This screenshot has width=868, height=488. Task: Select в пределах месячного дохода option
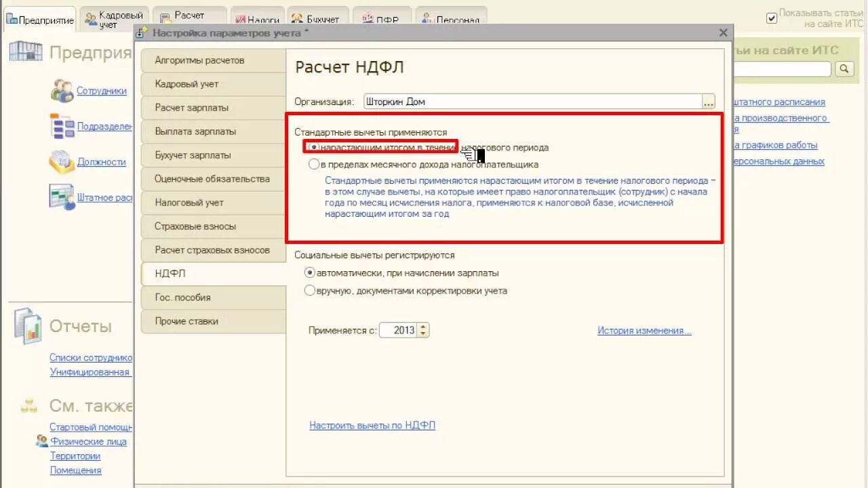point(313,164)
